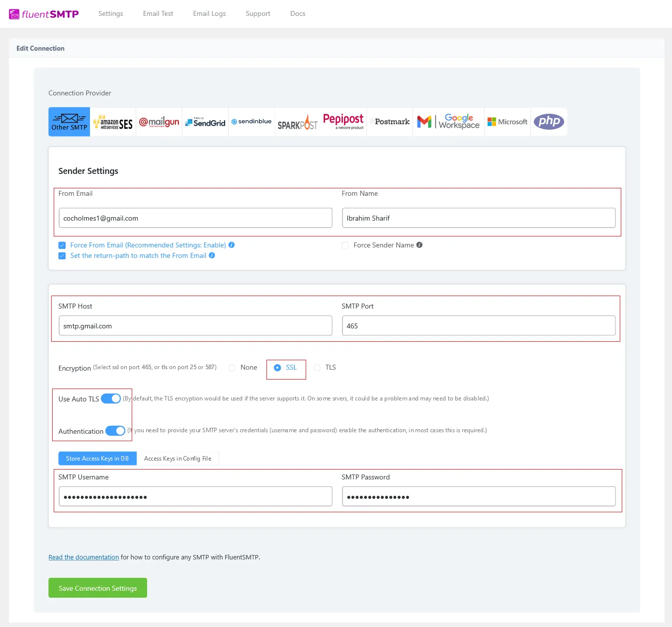Choose Microsoft provider
672x627 pixels.
(x=507, y=122)
